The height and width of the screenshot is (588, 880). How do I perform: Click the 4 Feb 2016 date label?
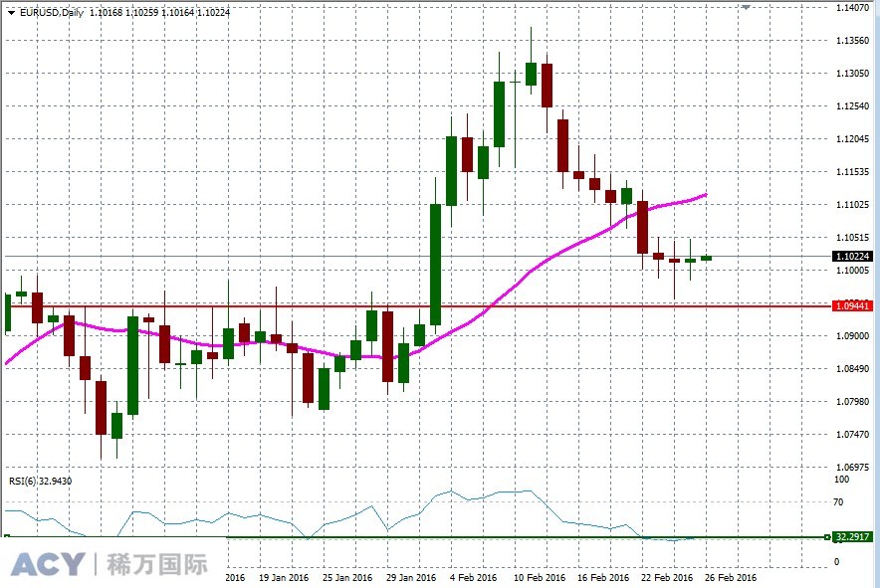coord(473,577)
